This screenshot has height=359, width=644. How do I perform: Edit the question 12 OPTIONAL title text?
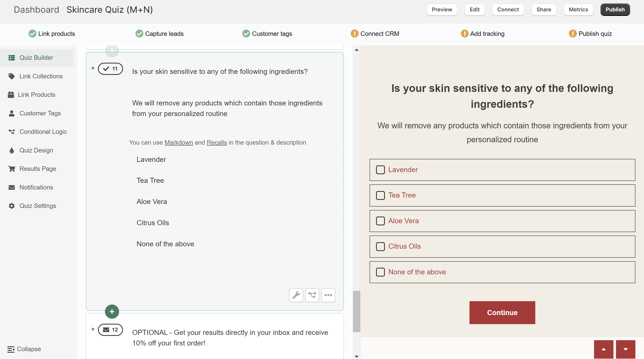tap(230, 338)
